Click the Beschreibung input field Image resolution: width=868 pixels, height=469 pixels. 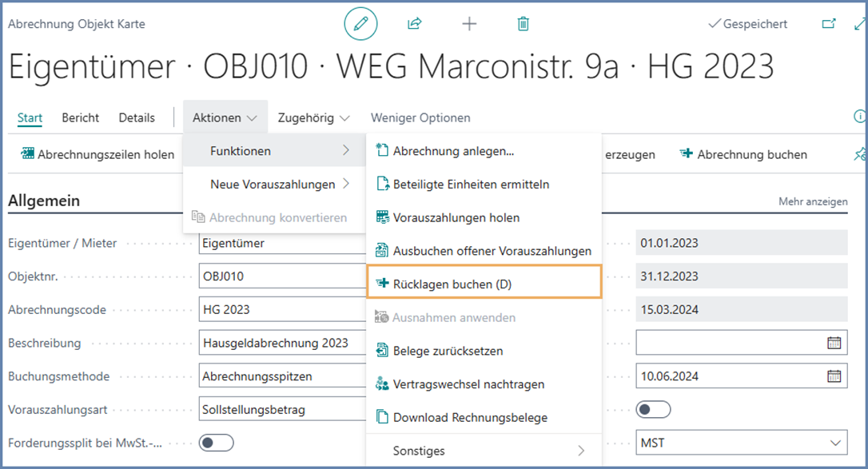[280, 343]
